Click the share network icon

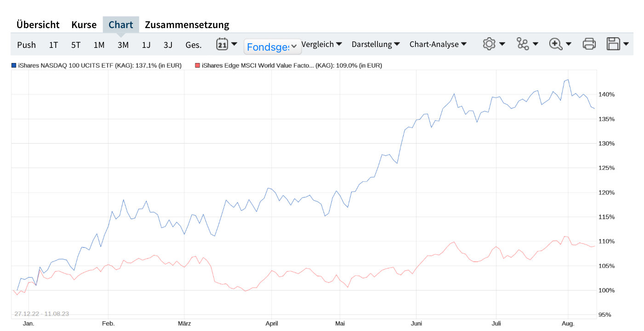[x=523, y=44]
